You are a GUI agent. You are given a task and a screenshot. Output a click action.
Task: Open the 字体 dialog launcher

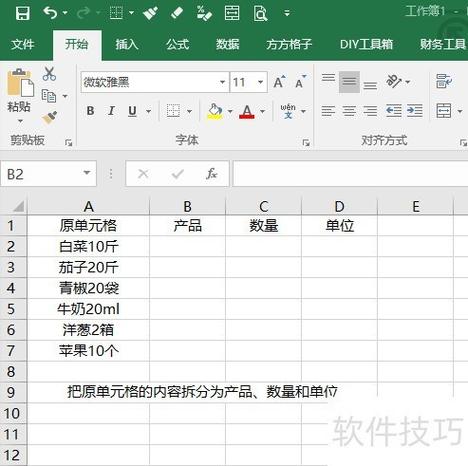(x=306, y=143)
